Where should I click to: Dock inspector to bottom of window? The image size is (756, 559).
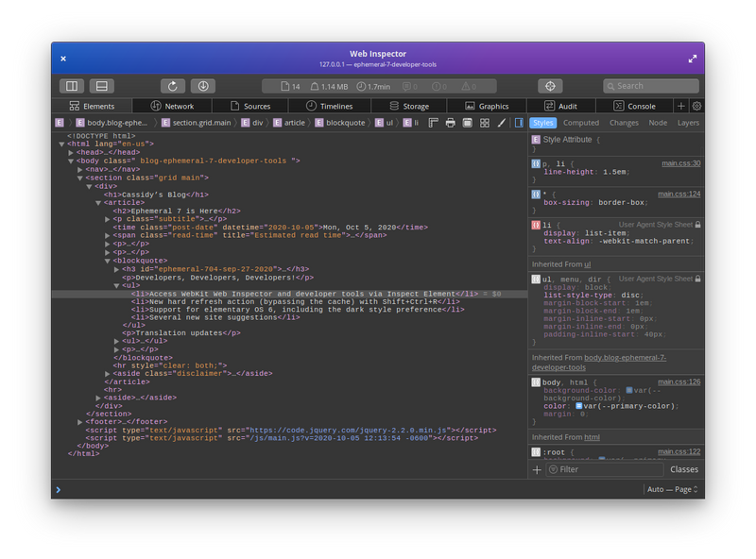[102, 86]
